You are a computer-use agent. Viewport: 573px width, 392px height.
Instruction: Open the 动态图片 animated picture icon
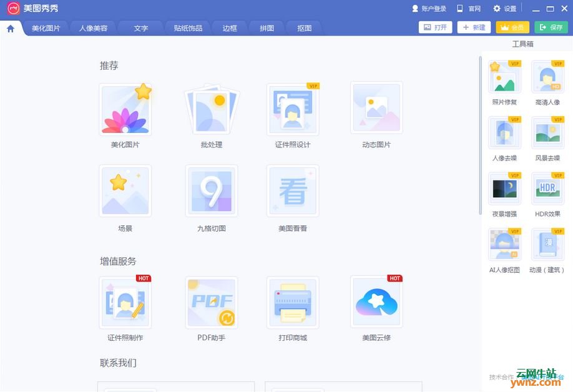tap(376, 108)
